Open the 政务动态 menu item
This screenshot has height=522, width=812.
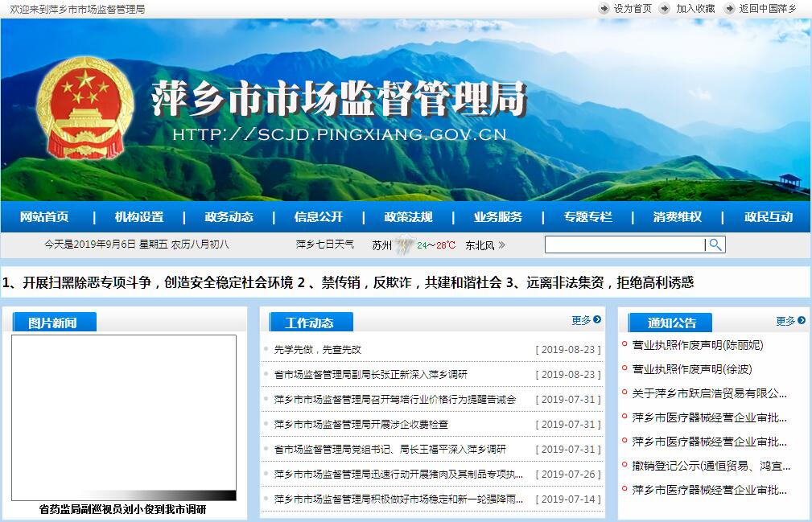229,217
